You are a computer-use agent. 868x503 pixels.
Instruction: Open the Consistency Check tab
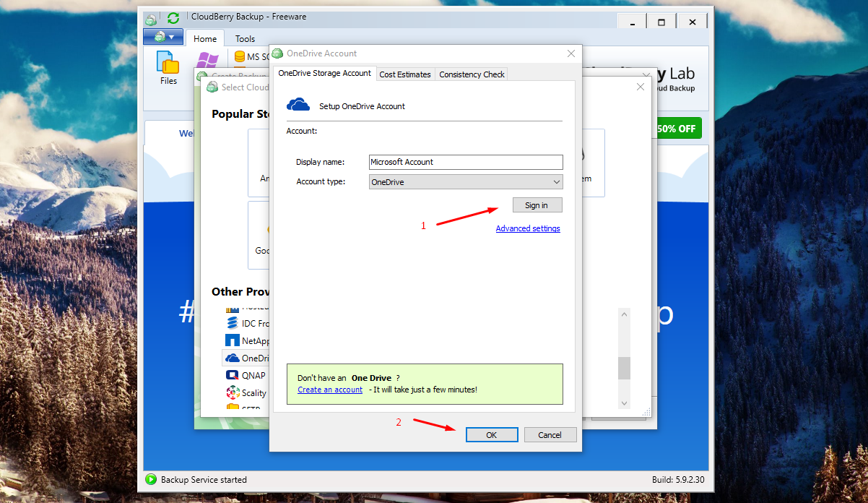(x=472, y=74)
